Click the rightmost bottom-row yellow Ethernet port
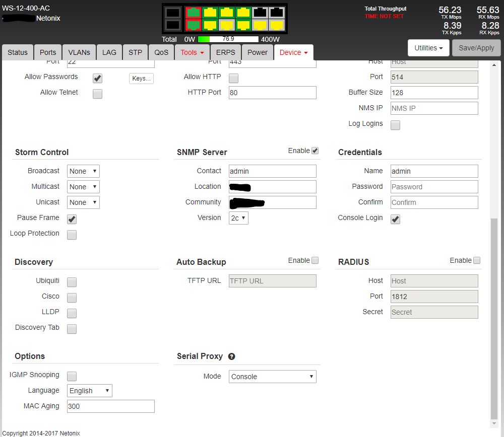Viewport: 504px width, 437px height. point(277,25)
